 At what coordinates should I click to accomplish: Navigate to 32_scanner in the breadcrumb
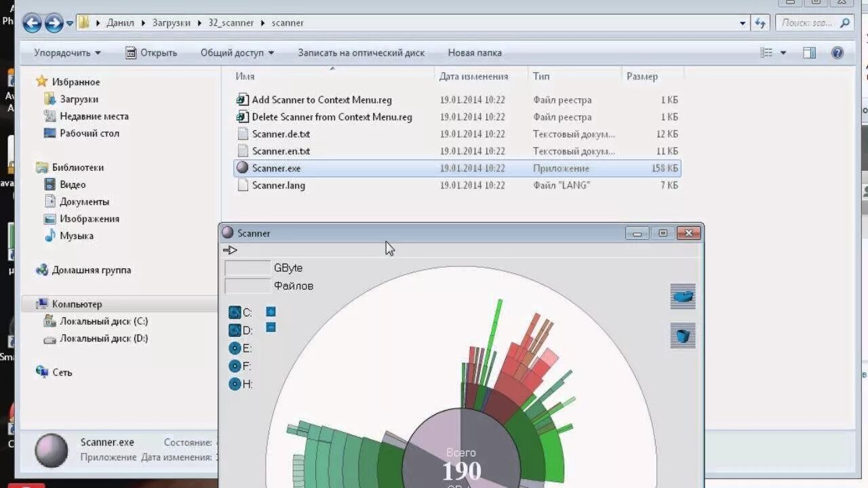coord(231,23)
